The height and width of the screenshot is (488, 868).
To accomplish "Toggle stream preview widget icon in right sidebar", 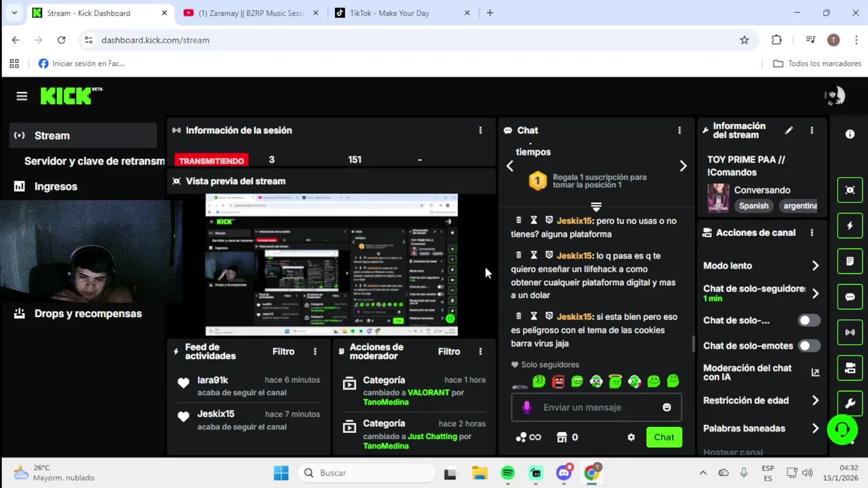I will (x=850, y=190).
